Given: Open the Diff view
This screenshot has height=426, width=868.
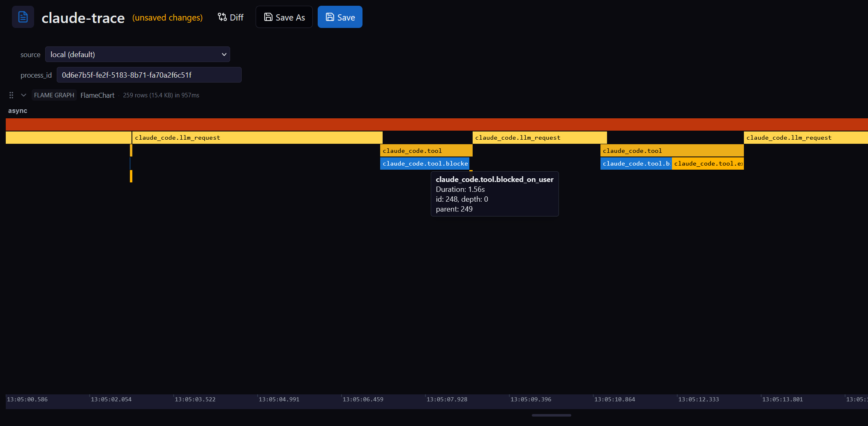Looking at the screenshot, I should [231, 17].
